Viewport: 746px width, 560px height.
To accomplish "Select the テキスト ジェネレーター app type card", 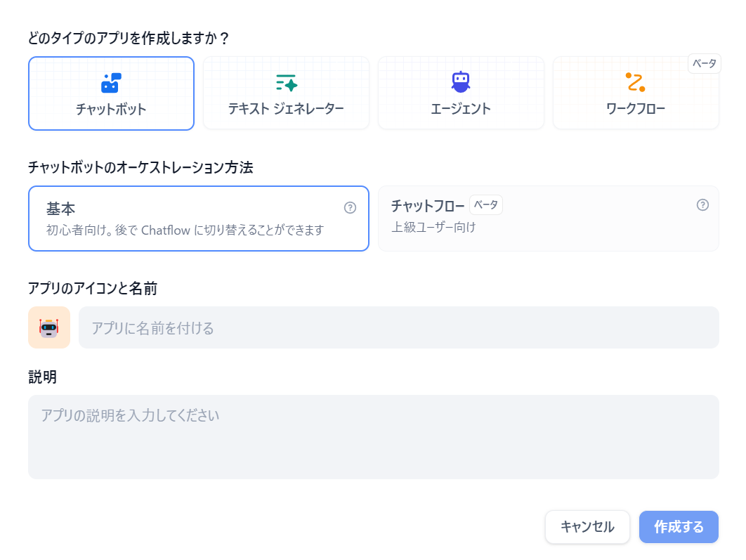I will click(x=286, y=93).
